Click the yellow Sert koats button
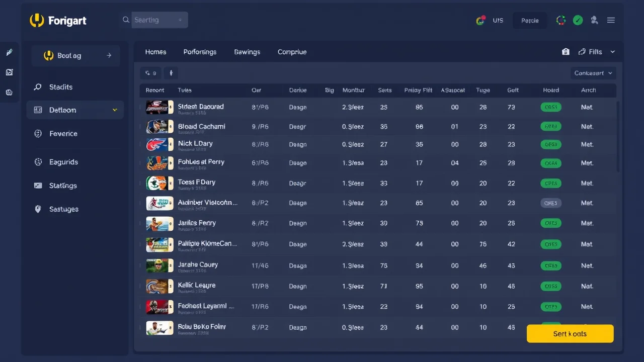Image resolution: width=644 pixels, height=362 pixels. [x=570, y=333]
